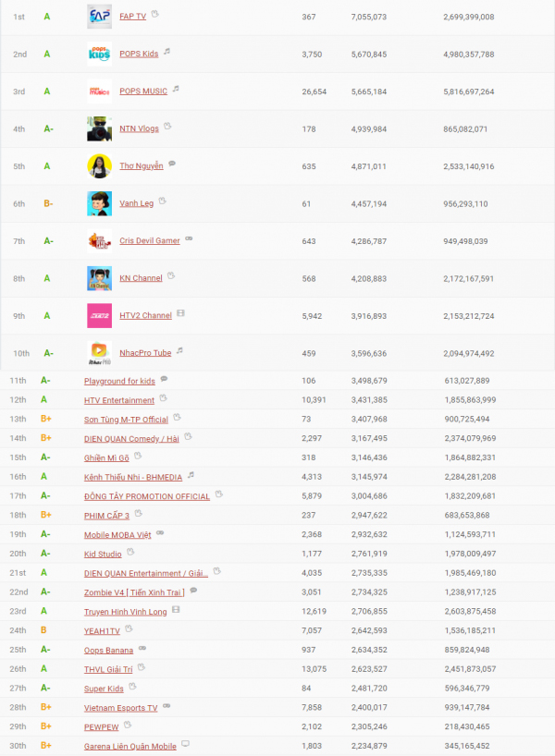Click the music note icon beside POPS Kids

click(167, 53)
